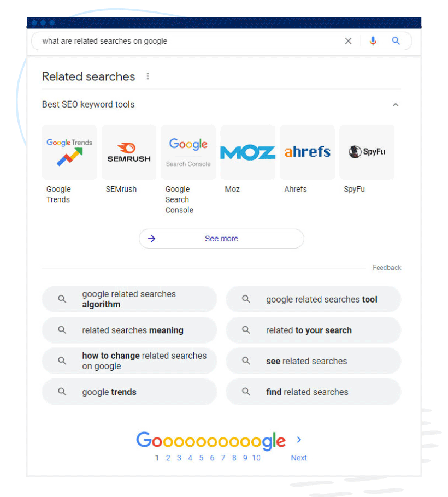448x497 pixels.
Task: Collapse the Best SEO keyword tools section
Action: tap(396, 105)
